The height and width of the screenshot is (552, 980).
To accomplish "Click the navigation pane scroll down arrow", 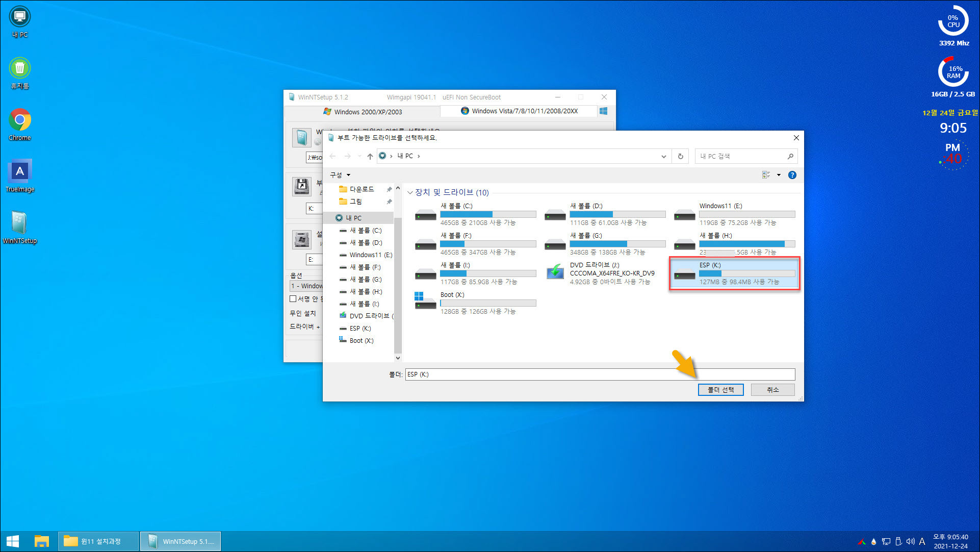I will (x=398, y=358).
